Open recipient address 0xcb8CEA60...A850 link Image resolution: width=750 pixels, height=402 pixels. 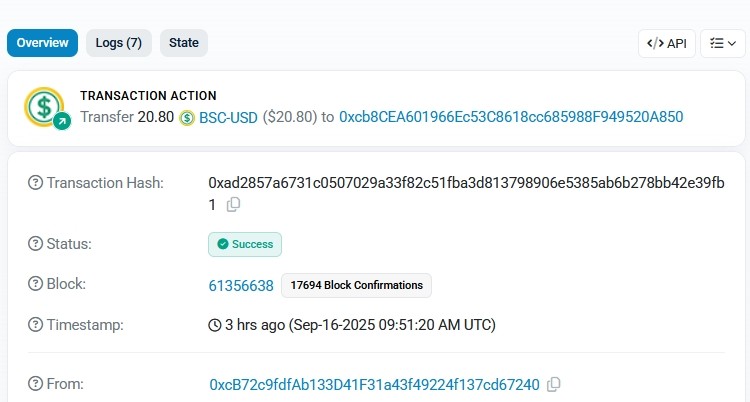point(511,118)
